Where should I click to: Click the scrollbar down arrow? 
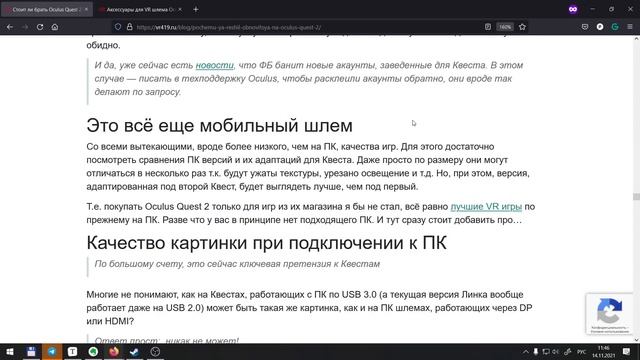tap(636, 340)
